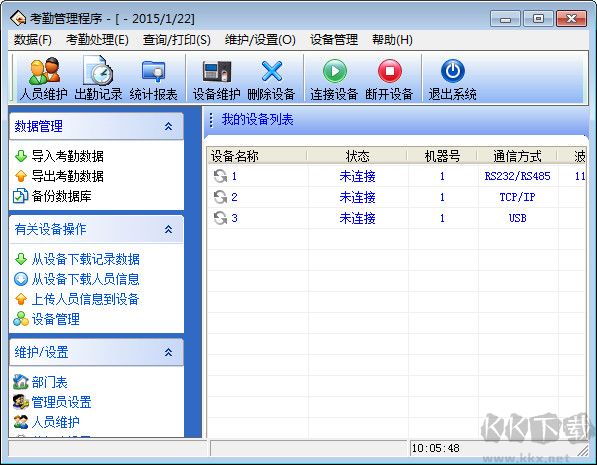Select the RS232/RS485 cell
The width and height of the screenshot is (597, 465).
[517, 176]
